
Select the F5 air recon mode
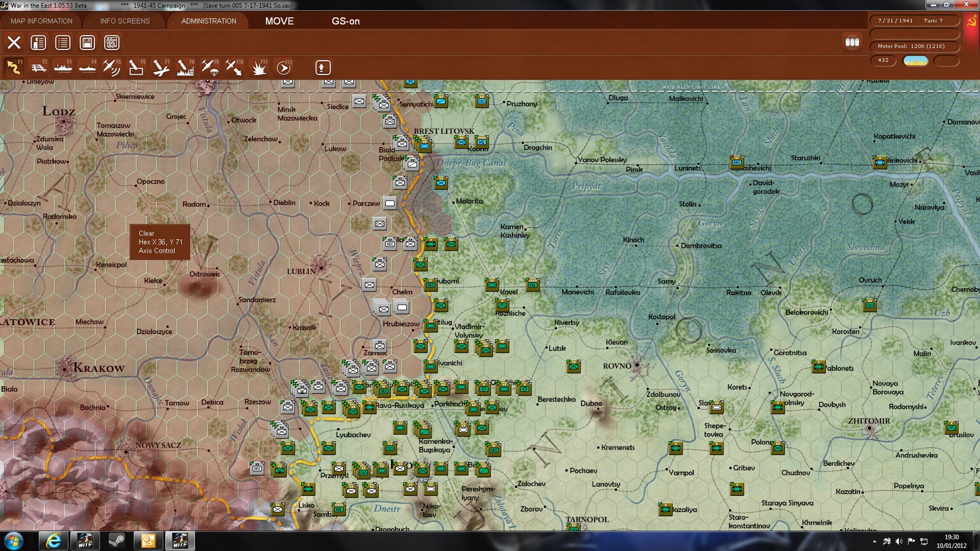click(112, 67)
